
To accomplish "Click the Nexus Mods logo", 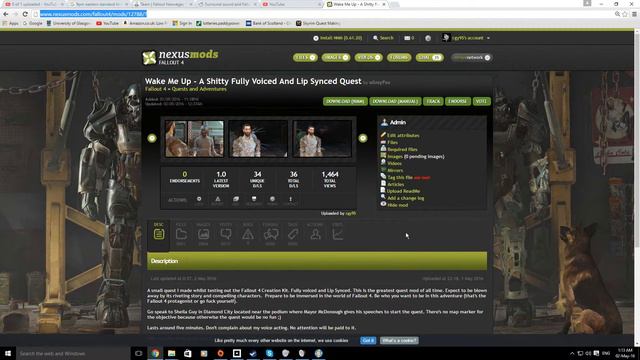I will pos(180,57).
